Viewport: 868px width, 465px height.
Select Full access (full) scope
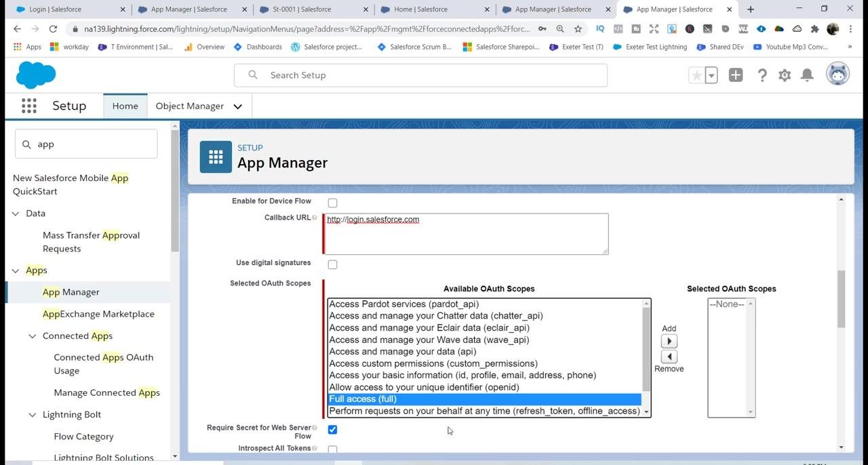pos(484,399)
